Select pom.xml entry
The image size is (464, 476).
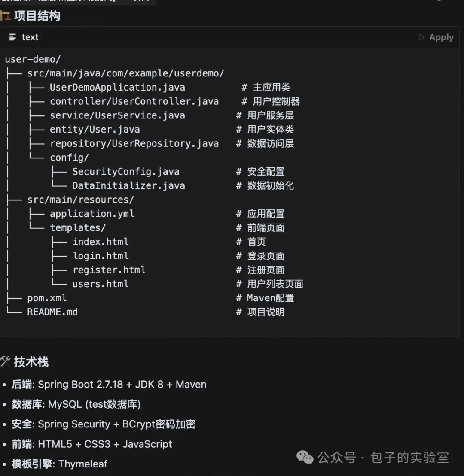click(47, 298)
